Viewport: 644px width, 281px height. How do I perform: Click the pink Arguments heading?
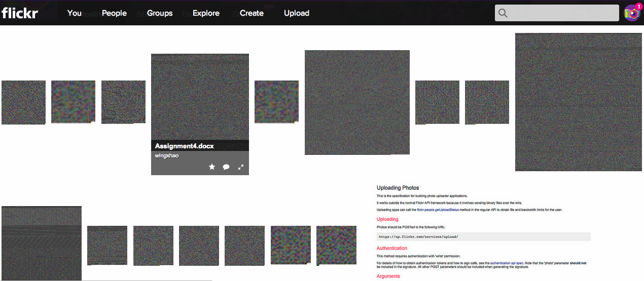tap(388, 276)
